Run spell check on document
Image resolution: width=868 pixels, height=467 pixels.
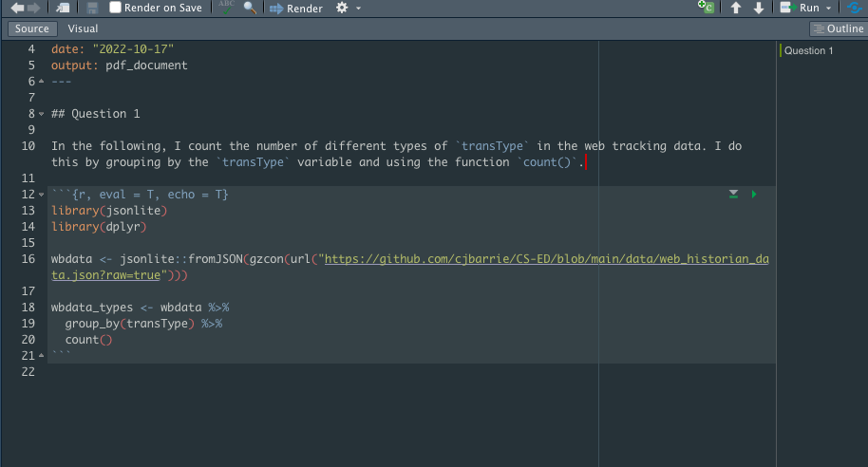tap(226, 8)
